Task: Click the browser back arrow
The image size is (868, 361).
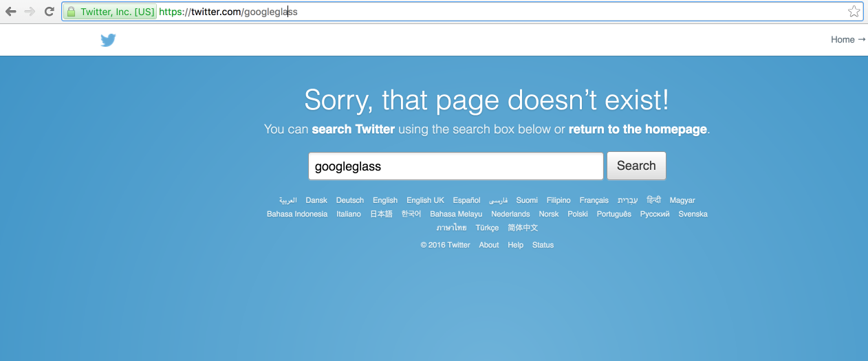Action: (x=11, y=11)
